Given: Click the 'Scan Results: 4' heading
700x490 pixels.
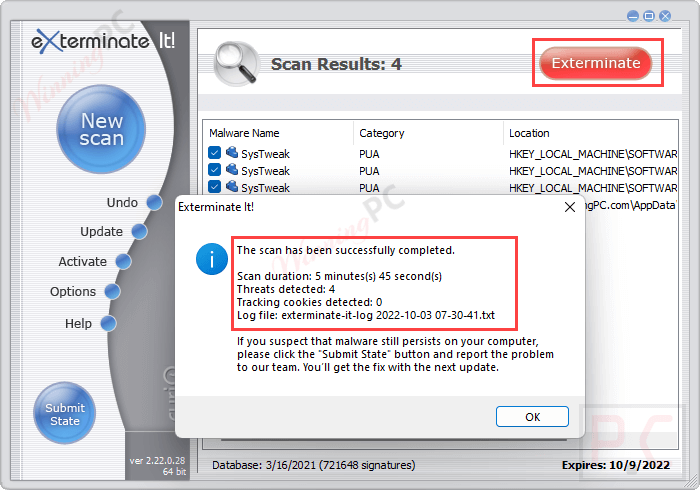Looking at the screenshot, I should pyautogui.click(x=336, y=64).
